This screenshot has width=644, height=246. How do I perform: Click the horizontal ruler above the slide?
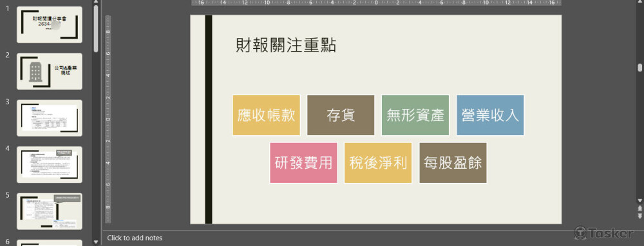pos(376,3)
